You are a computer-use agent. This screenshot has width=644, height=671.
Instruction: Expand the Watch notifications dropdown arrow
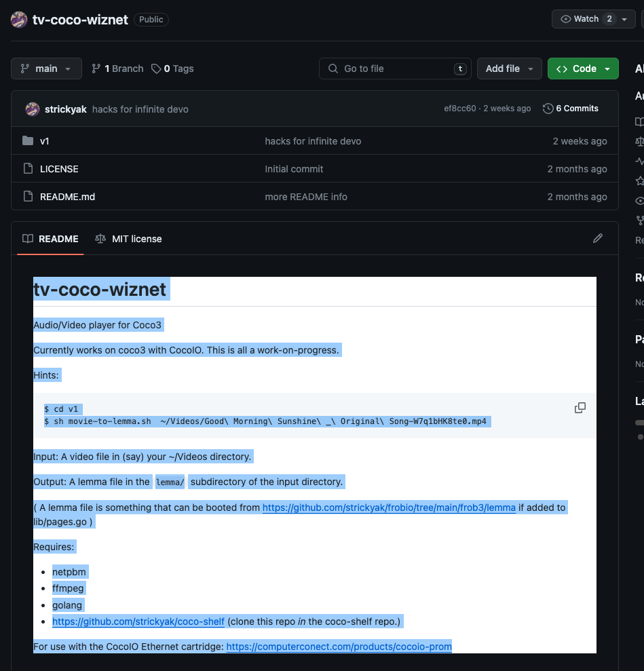pyautogui.click(x=624, y=19)
